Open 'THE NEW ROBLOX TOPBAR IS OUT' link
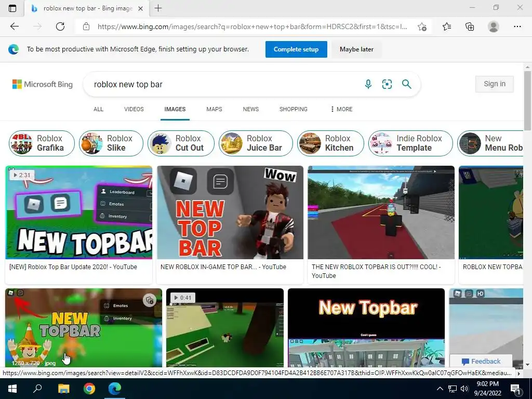Screen dimensions: 532x399 [x=376, y=271]
